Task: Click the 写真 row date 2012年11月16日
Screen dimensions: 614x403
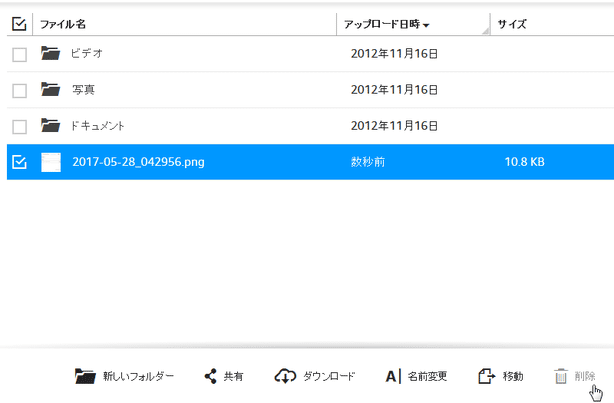Action: tap(394, 90)
